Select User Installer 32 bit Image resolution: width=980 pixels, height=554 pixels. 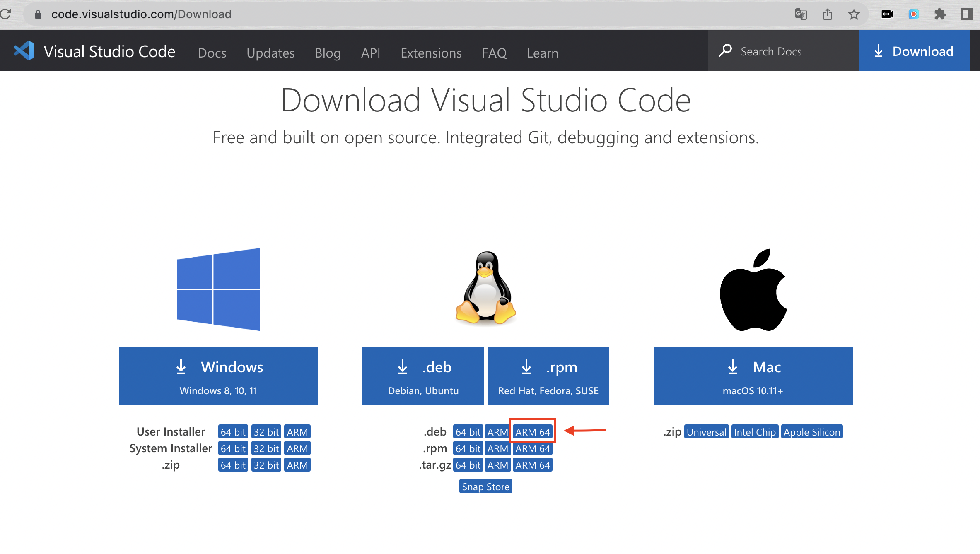point(266,432)
